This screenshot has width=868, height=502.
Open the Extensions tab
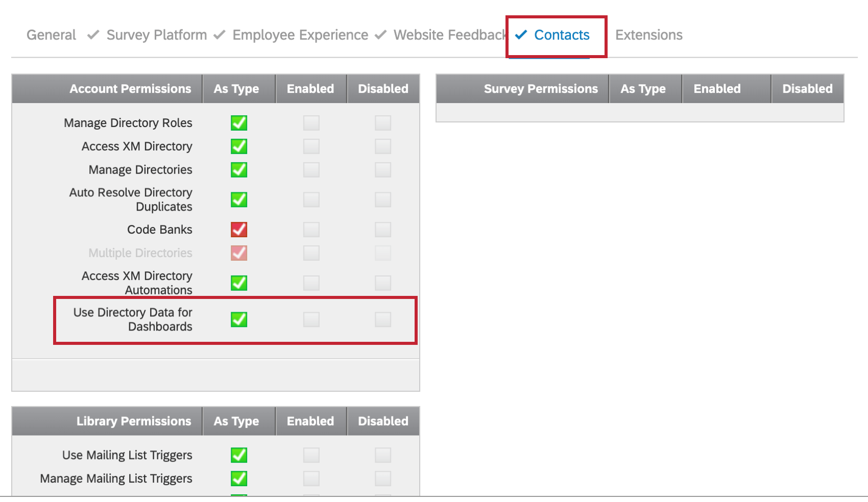pyautogui.click(x=648, y=35)
